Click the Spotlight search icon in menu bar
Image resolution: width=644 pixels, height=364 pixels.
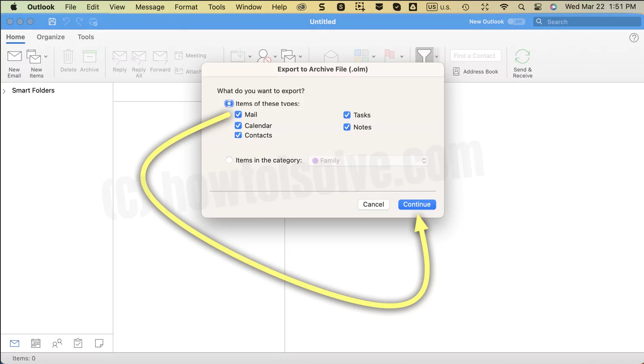click(522, 7)
